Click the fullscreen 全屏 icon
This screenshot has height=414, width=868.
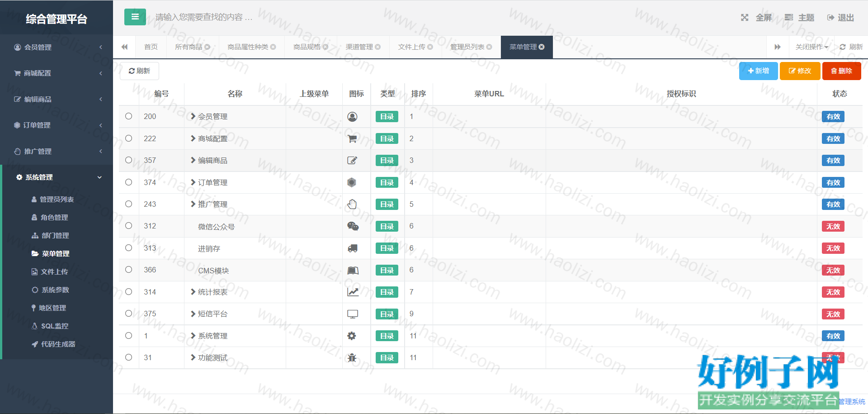pyautogui.click(x=745, y=18)
